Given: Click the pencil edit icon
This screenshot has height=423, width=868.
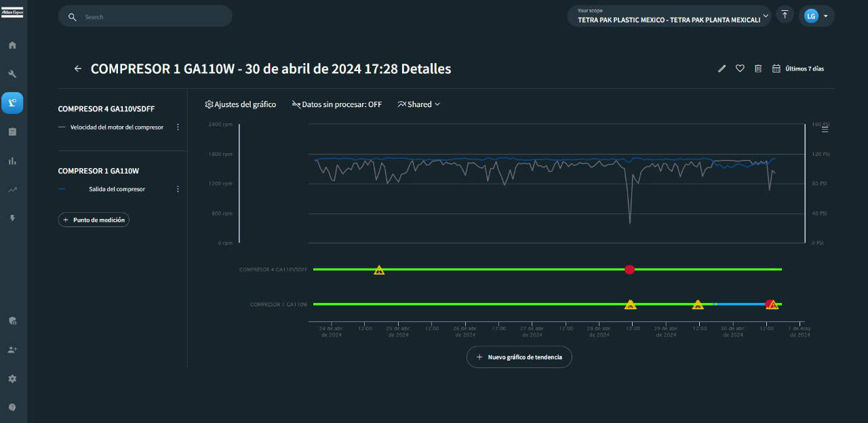Looking at the screenshot, I should pyautogui.click(x=722, y=68).
